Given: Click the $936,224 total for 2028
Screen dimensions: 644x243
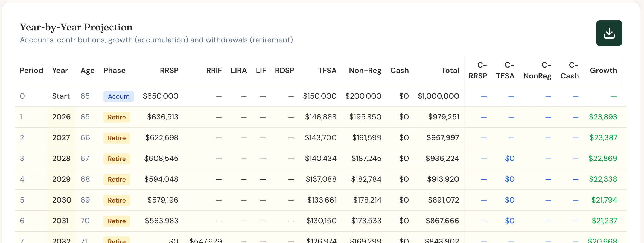Looking at the screenshot, I should pyautogui.click(x=442, y=159).
